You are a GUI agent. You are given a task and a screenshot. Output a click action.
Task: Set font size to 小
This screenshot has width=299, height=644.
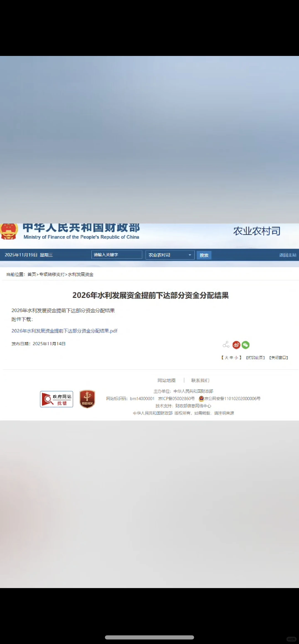click(x=236, y=358)
